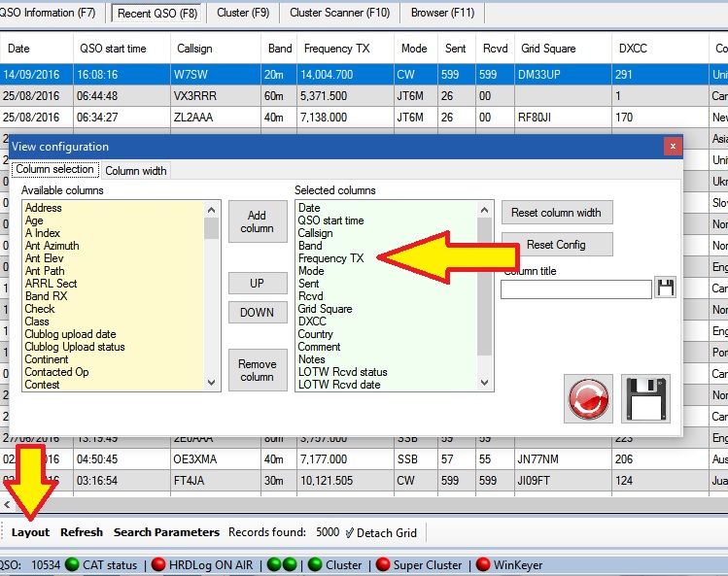Select the Column selection tab
This screenshot has width=728, height=576.
click(54, 169)
